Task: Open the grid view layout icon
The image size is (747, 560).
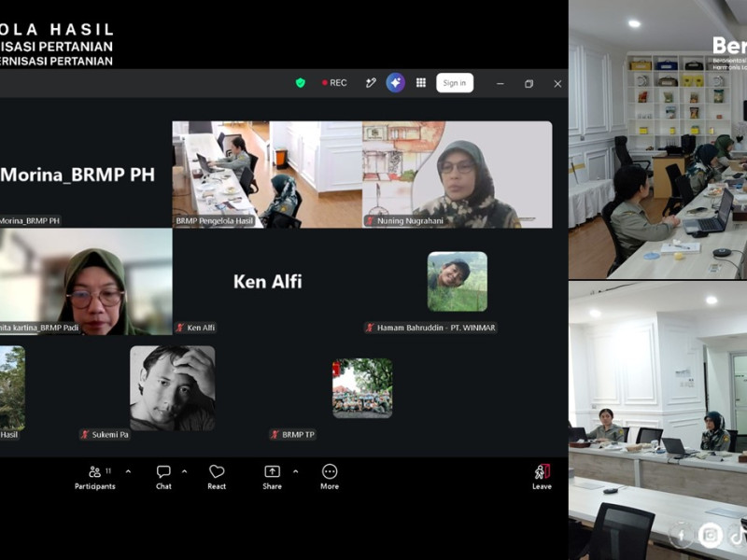Action: (x=421, y=83)
